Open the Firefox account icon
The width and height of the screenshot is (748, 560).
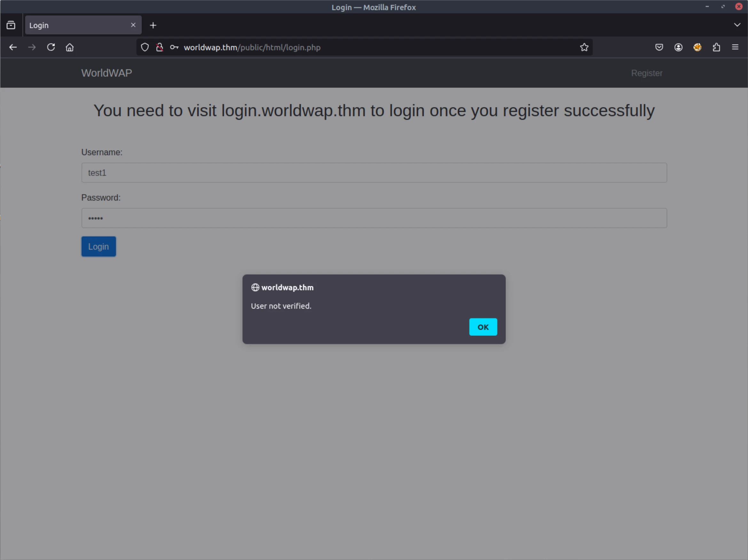(678, 47)
